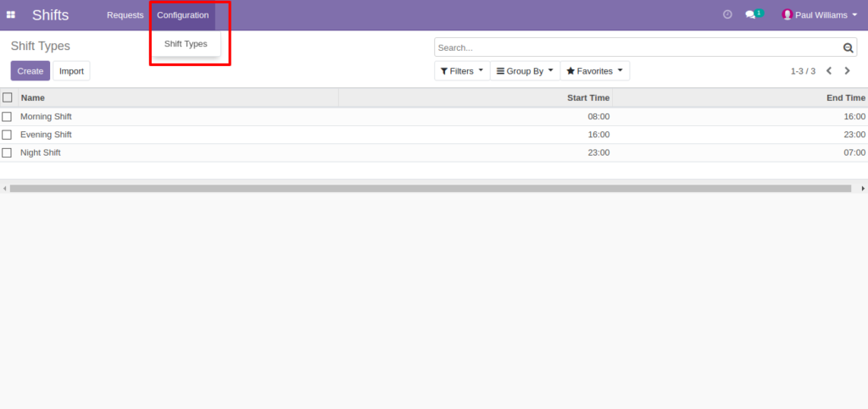Open the Requests menu
868x409 pixels.
(x=125, y=15)
